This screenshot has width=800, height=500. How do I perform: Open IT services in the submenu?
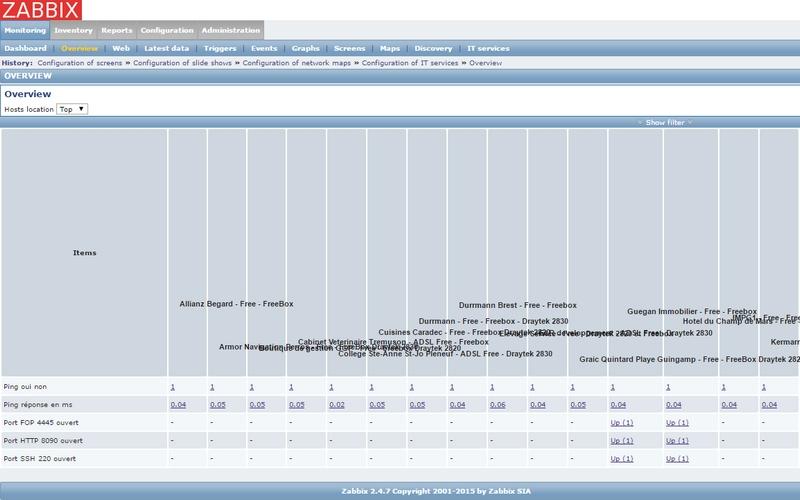pos(488,48)
